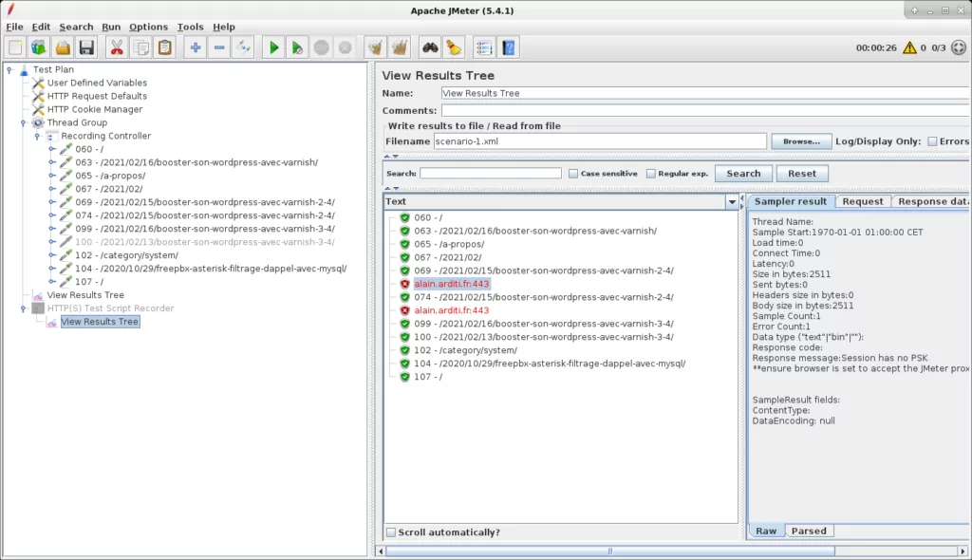Enable Scroll automatically checkbox
Viewport: 972px width, 560px height.
click(x=390, y=532)
